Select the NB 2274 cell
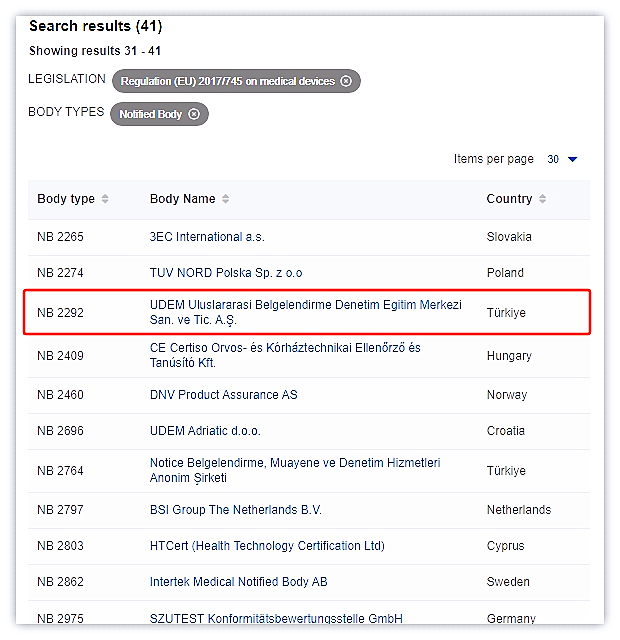The image size is (620, 640). pos(60,273)
